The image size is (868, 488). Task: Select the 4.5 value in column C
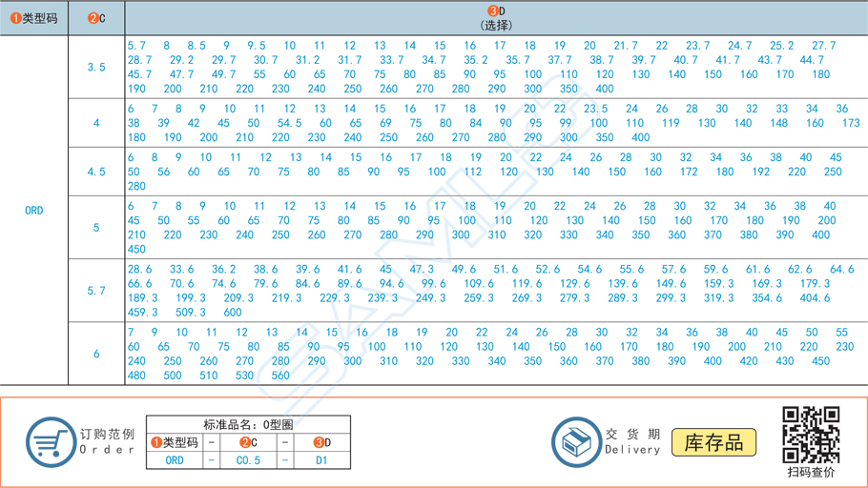point(96,173)
